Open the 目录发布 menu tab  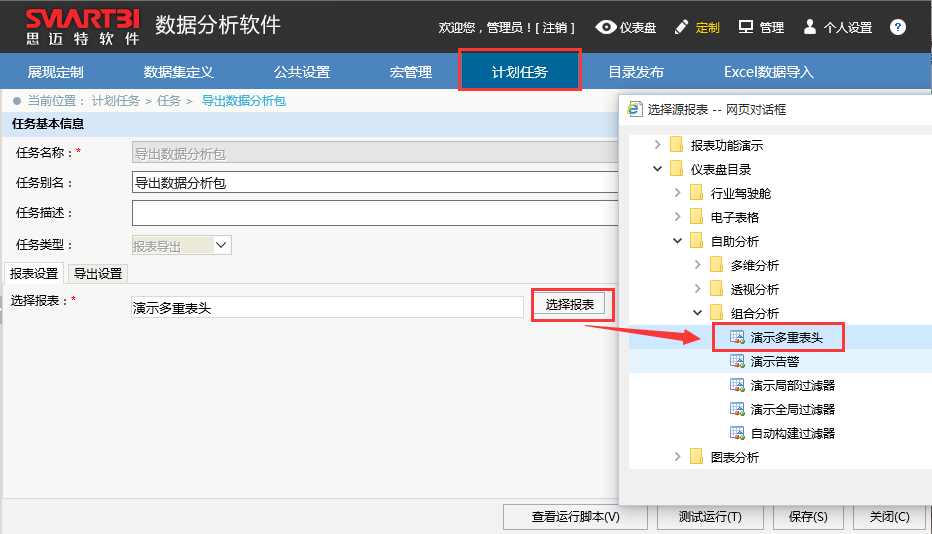636,72
